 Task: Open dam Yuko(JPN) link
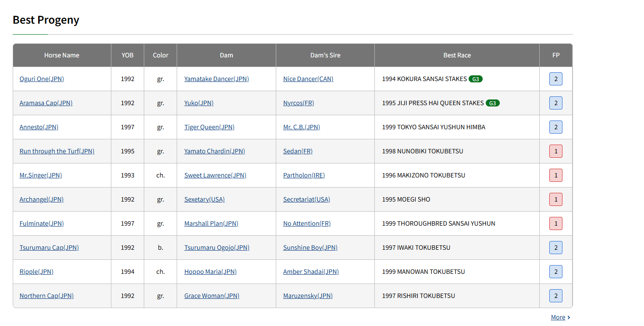click(199, 103)
